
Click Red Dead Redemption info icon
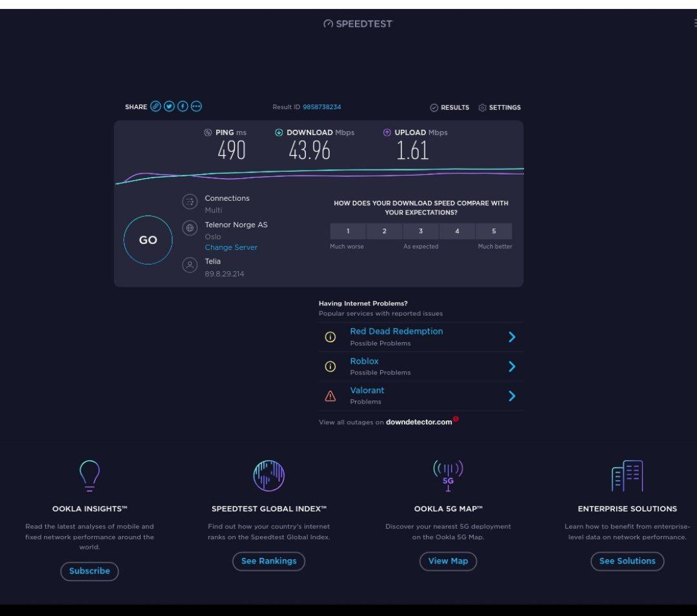(330, 337)
